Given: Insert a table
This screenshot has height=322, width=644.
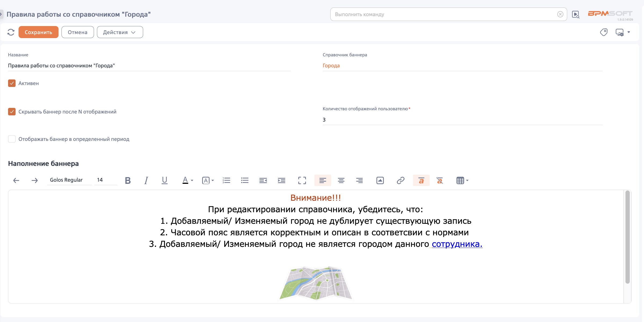Looking at the screenshot, I should (x=460, y=181).
